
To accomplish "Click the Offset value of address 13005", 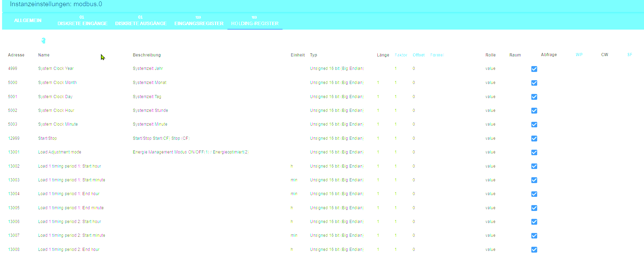I will pos(414,208).
